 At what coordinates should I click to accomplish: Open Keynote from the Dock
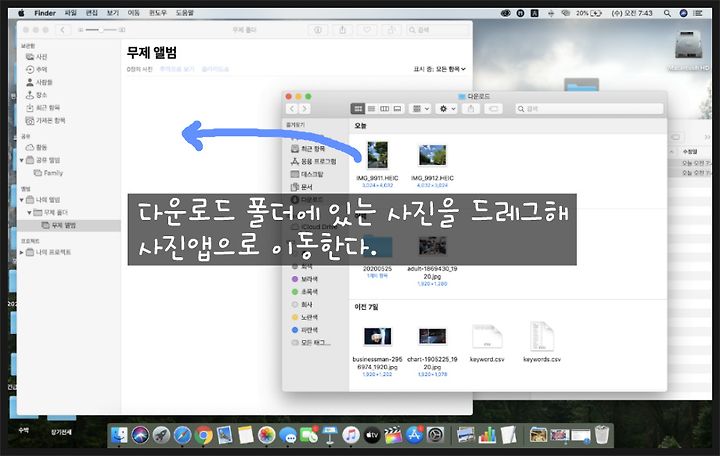pos(330,434)
